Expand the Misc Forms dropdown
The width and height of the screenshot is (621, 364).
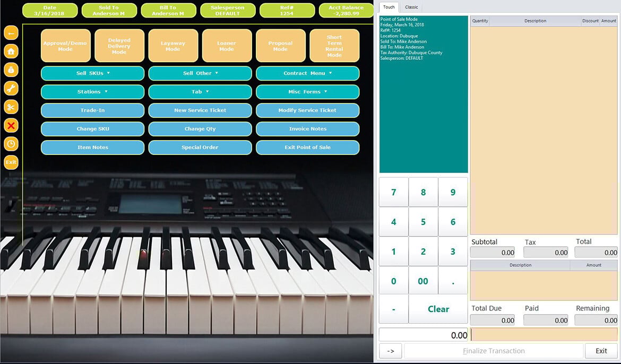(308, 91)
